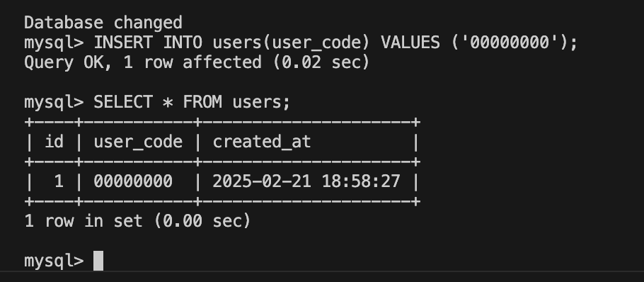Click the SELECT keyword in second command
The image size is (644, 282).
tap(123, 102)
